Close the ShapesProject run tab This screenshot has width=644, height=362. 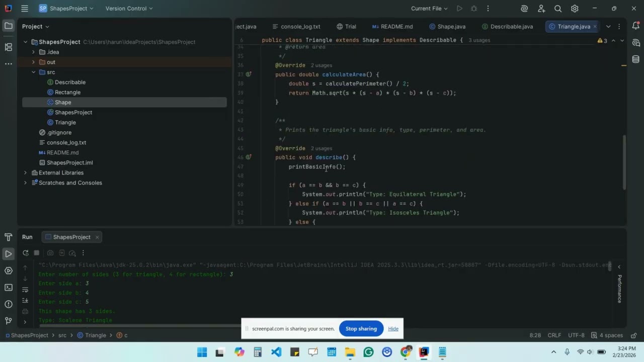[97, 237]
